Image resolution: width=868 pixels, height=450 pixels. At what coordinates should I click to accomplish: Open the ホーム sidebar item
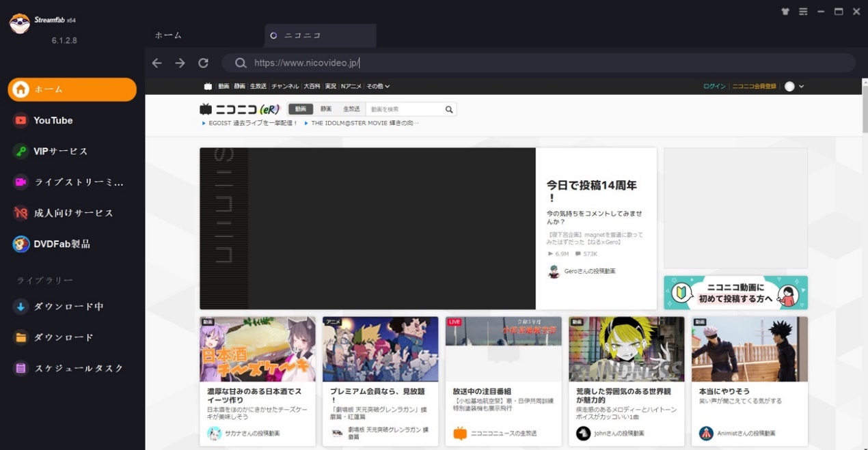(x=72, y=89)
